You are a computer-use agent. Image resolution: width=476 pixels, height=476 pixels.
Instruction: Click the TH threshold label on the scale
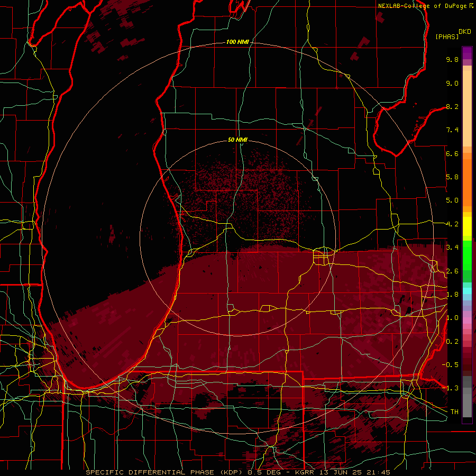(x=454, y=411)
